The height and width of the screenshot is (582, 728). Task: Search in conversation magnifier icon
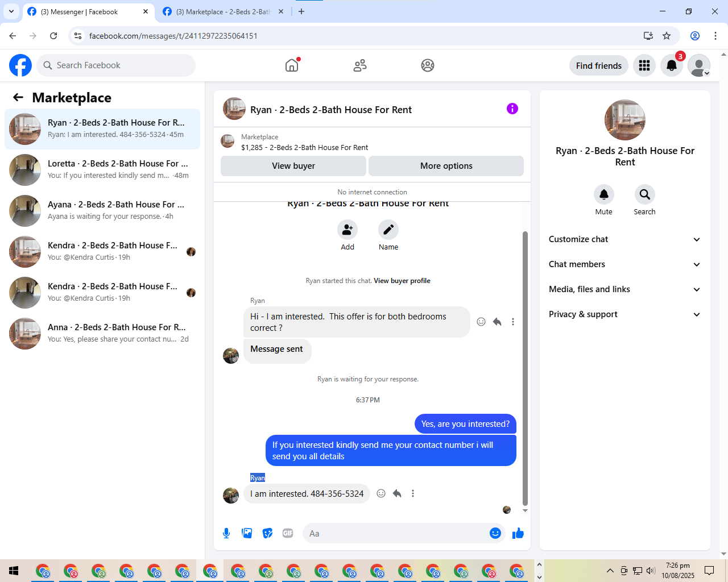[x=645, y=194]
